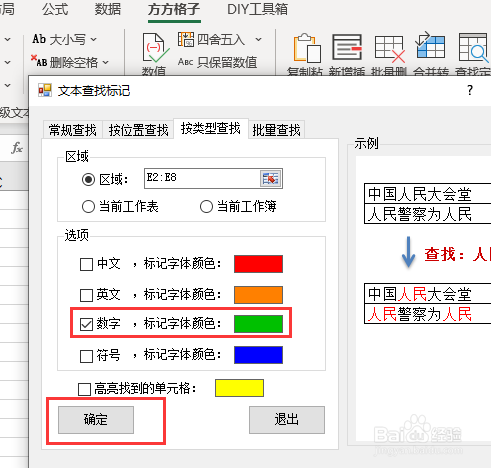Select the 当前工作簿 radio button
This screenshot has width=491, height=468.
(x=206, y=207)
